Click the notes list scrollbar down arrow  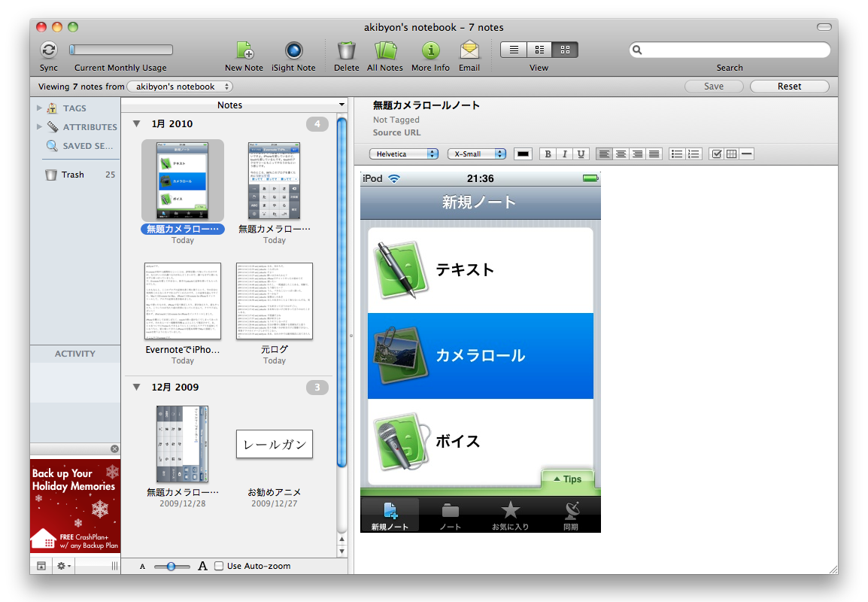341,551
